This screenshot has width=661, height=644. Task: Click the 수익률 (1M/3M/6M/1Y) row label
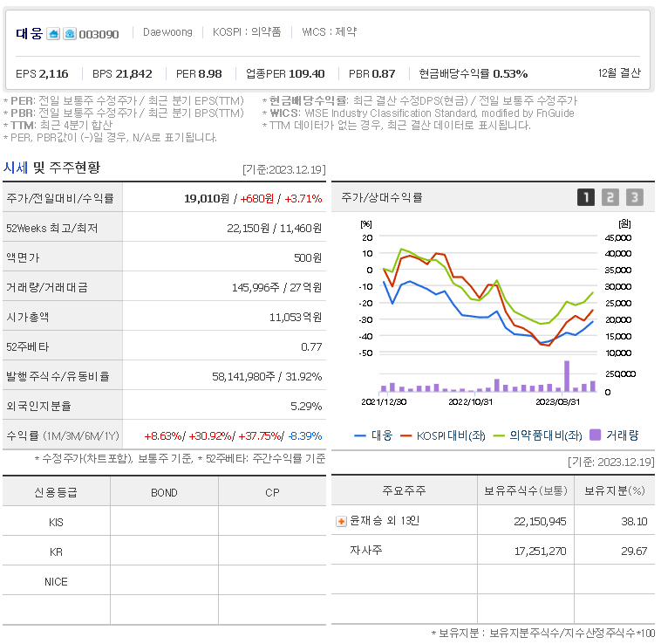point(63,435)
